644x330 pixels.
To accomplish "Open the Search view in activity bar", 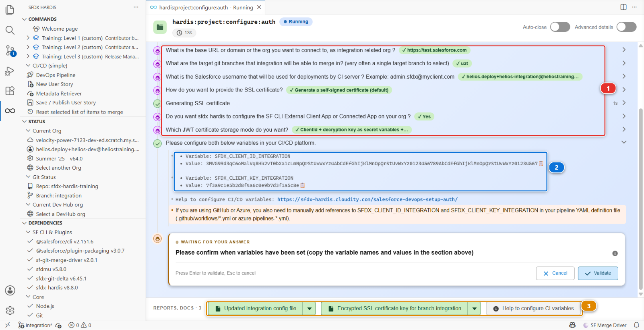I will coord(10,30).
